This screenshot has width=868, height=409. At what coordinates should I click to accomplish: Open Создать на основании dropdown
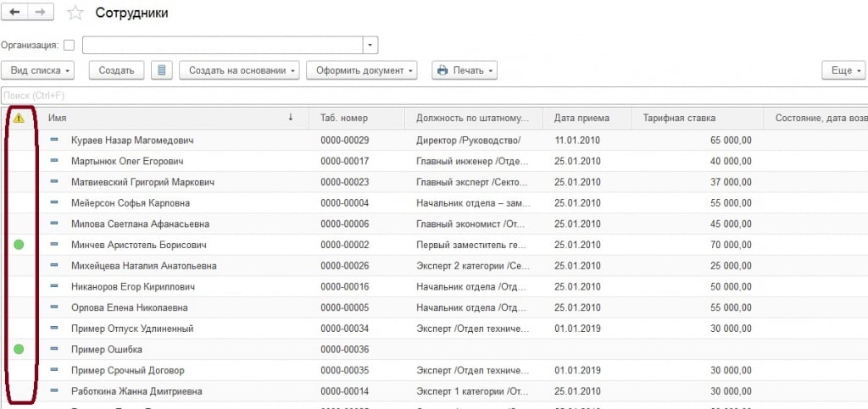(x=239, y=70)
